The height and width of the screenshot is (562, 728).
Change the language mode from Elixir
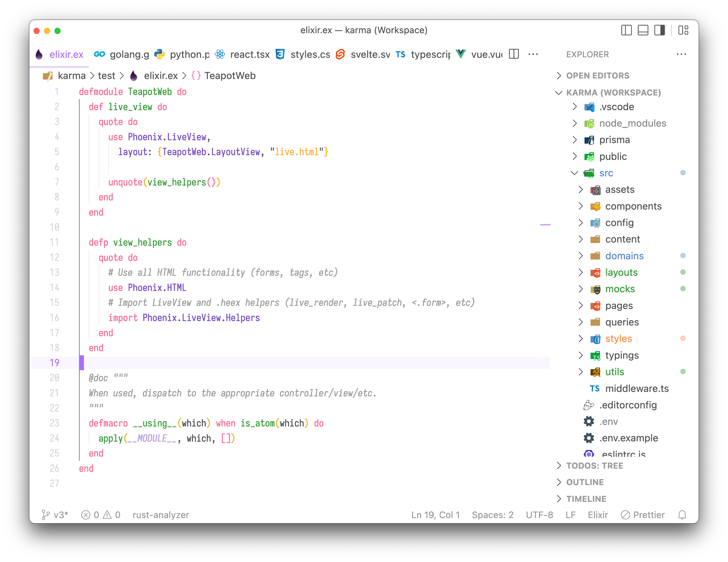(x=598, y=515)
